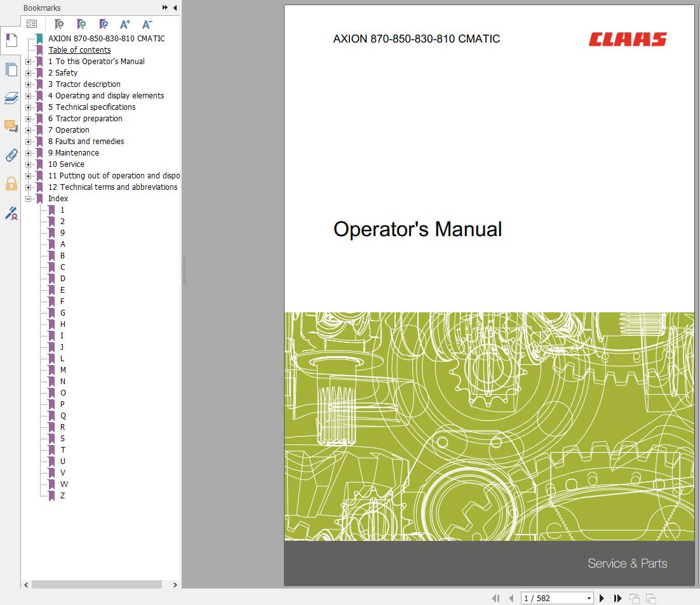This screenshot has height=605, width=700.
Task: Open the Digital Signatures panel icon
Action: [x=11, y=213]
